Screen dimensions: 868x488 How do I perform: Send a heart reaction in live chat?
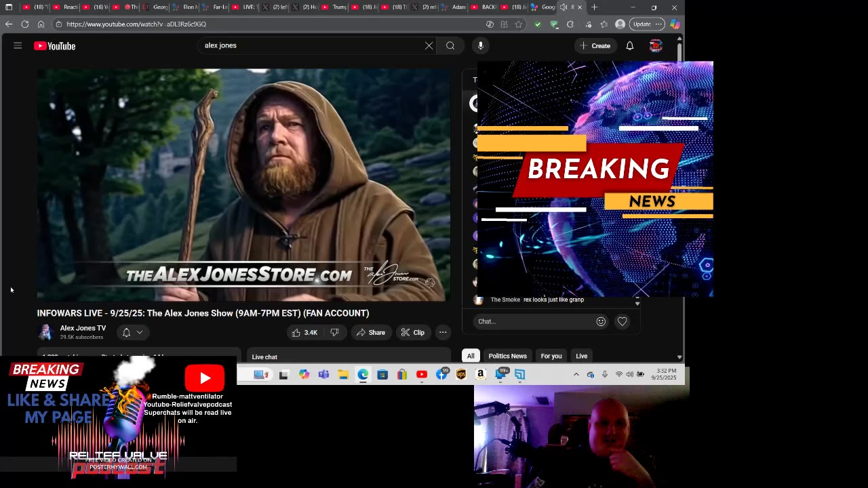coord(622,321)
